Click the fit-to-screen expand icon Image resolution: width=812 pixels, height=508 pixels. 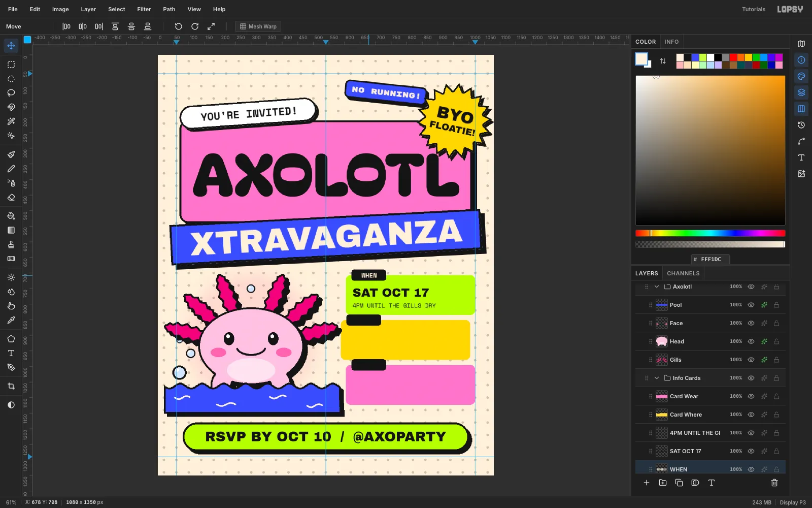click(211, 26)
